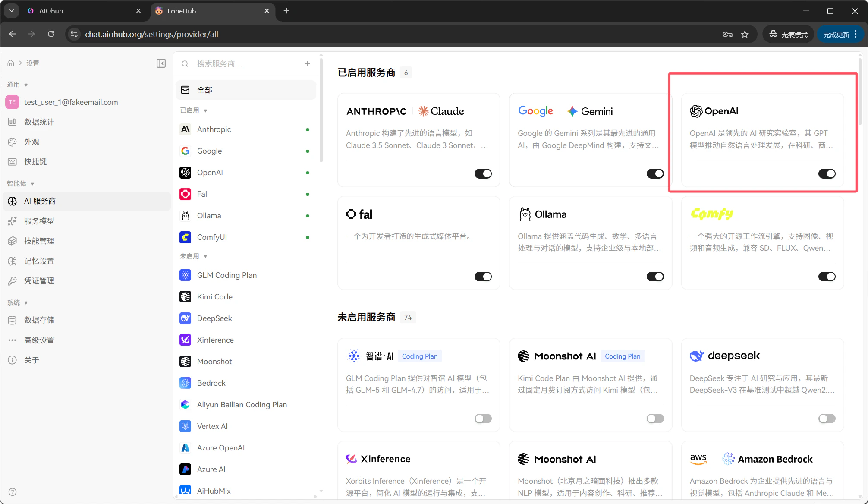Image resolution: width=868 pixels, height=504 pixels.
Task: Click the browser address bar URL
Action: (x=151, y=35)
